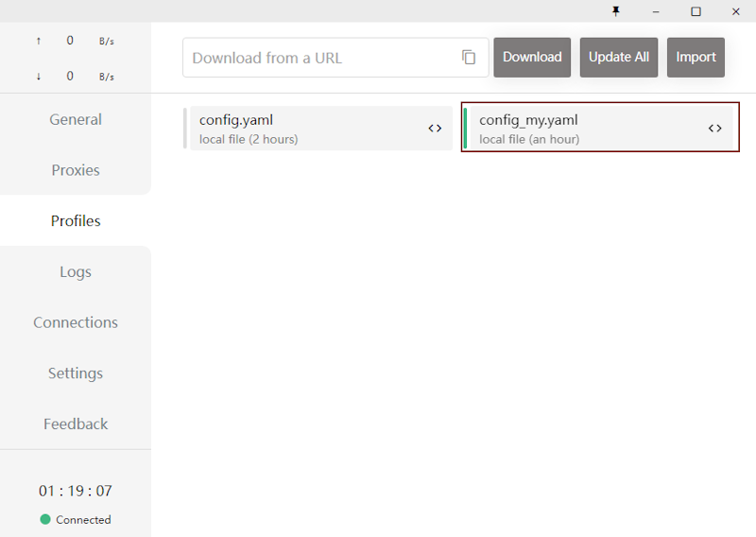The image size is (756, 537).
Task: Click the download speed arrow indicator
Action: click(39, 77)
